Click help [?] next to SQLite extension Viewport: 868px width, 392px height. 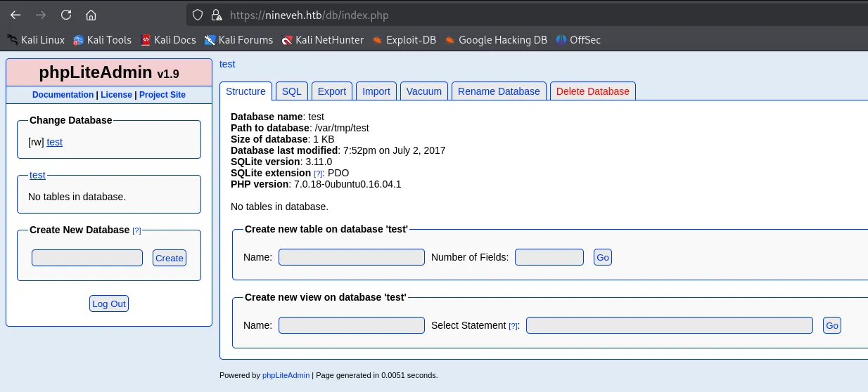[318, 174]
